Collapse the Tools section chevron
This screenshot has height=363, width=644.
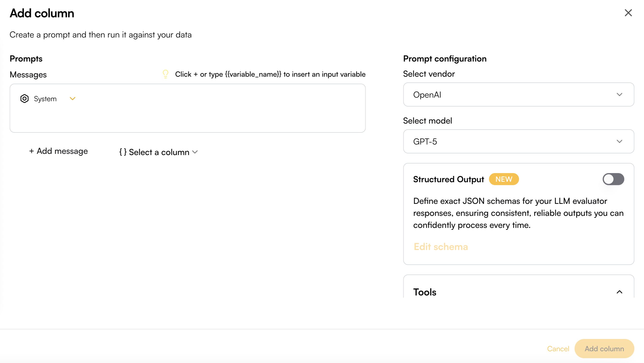(619, 292)
